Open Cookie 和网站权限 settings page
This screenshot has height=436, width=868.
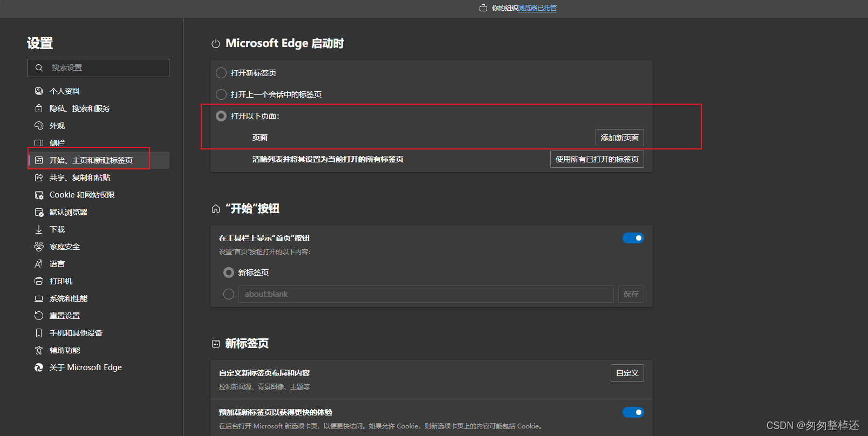[x=98, y=195]
